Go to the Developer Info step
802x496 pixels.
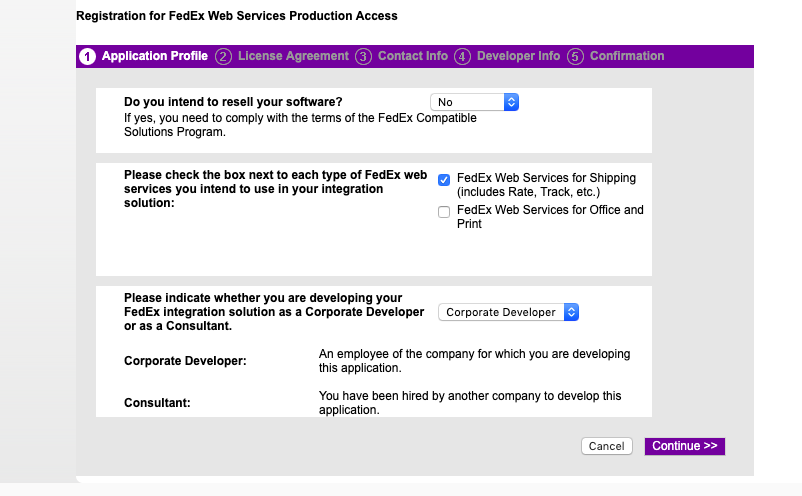(x=518, y=56)
